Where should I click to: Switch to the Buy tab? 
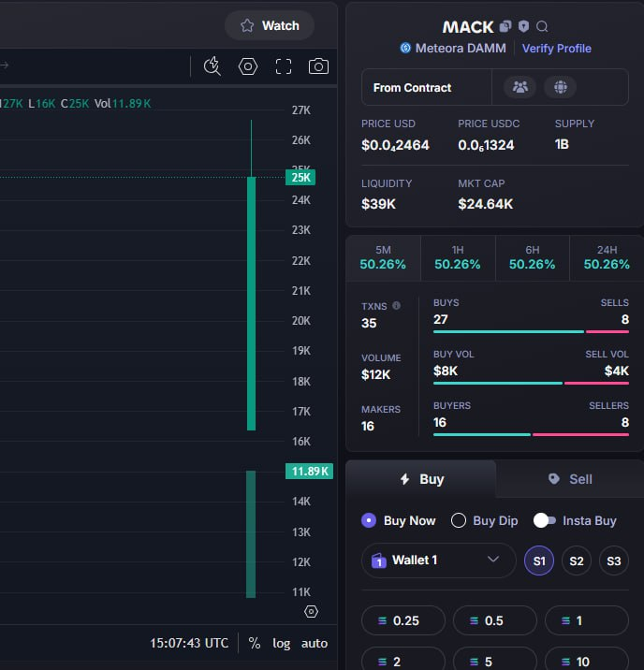(x=421, y=479)
